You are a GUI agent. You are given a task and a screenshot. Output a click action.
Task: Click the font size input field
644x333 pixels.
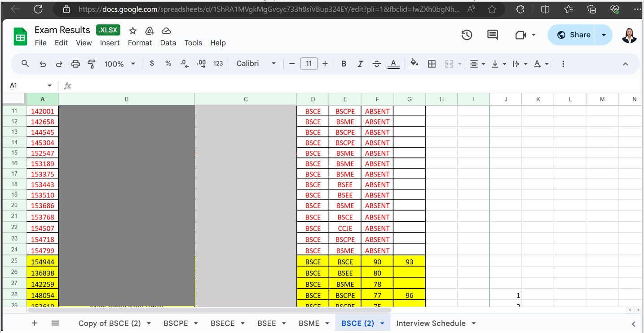[x=309, y=64]
